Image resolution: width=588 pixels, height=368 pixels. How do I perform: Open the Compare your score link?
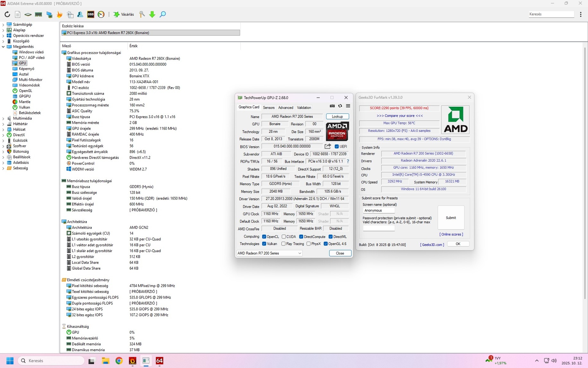pyautogui.click(x=400, y=116)
